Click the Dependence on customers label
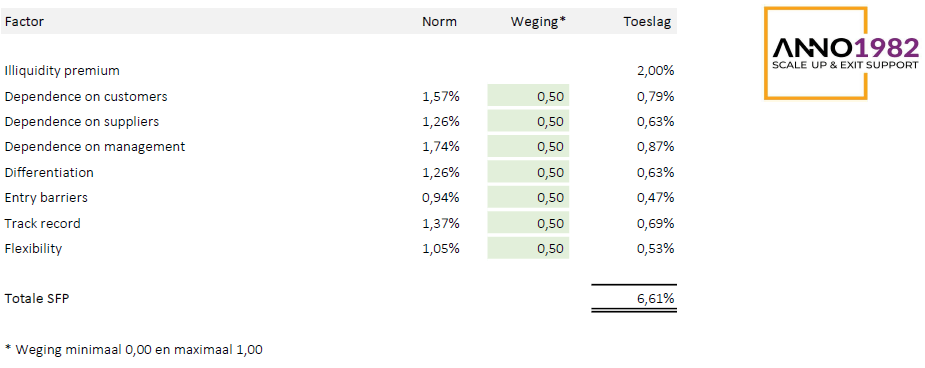This screenshot has width=925, height=368. pyautogui.click(x=86, y=96)
